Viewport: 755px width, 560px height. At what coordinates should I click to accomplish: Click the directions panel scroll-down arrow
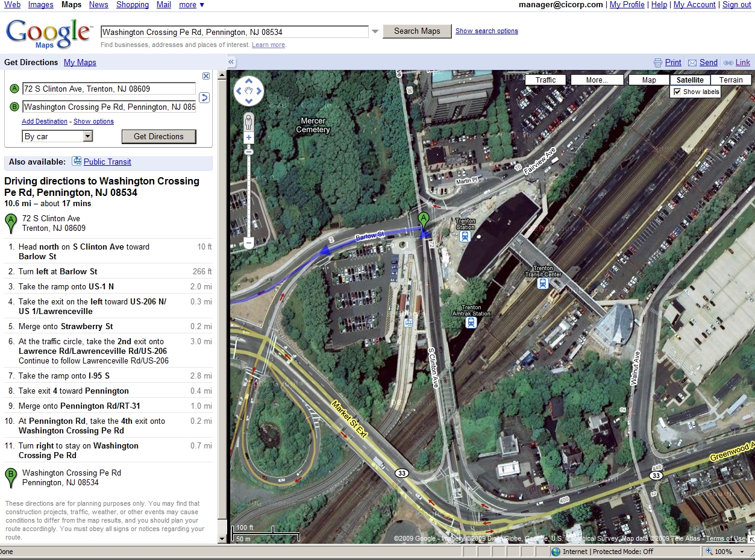pyautogui.click(x=222, y=538)
